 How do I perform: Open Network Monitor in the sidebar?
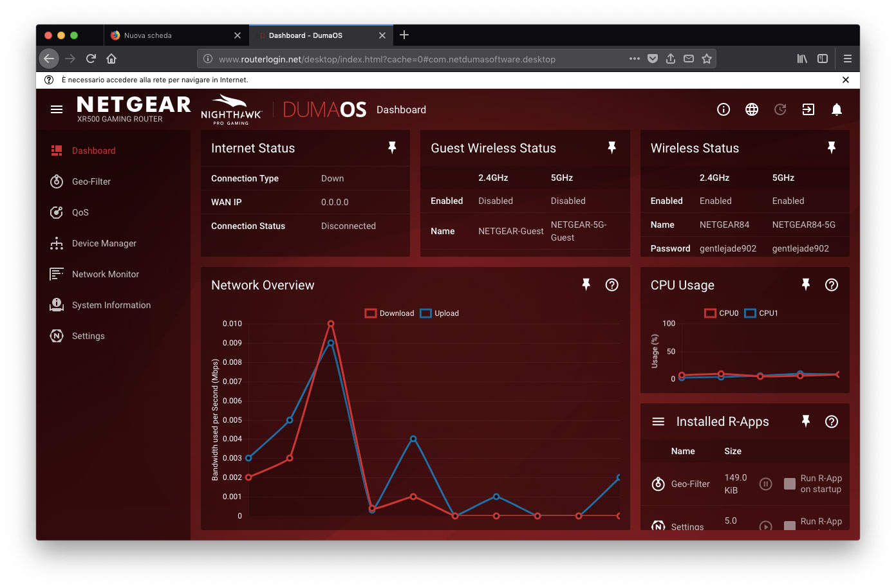pyautogui.click(x=113, y=274)
